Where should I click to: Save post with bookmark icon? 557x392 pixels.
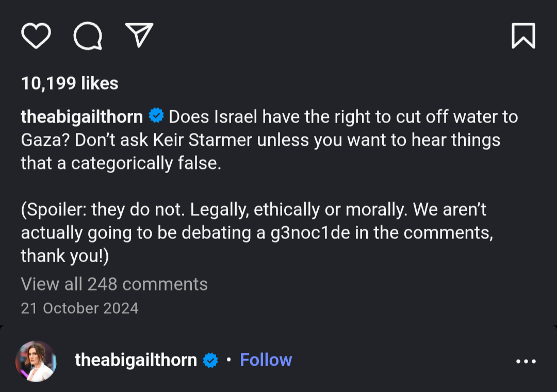[523, 36]
